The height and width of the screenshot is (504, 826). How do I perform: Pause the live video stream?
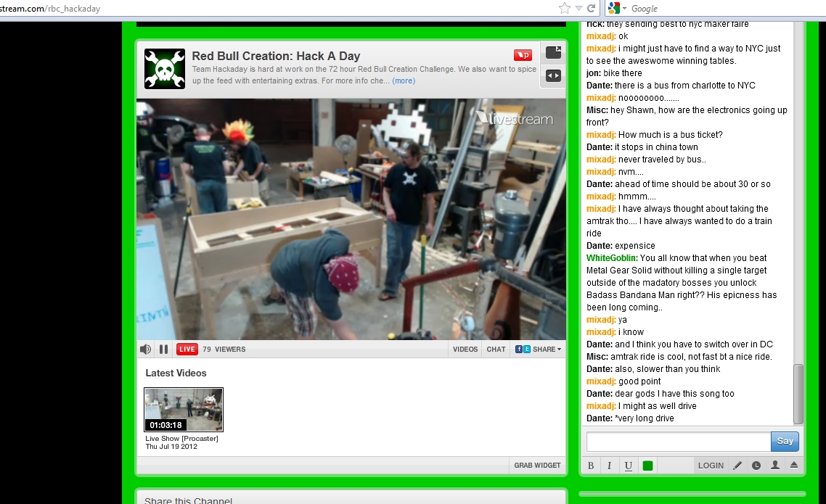[164, 350]
